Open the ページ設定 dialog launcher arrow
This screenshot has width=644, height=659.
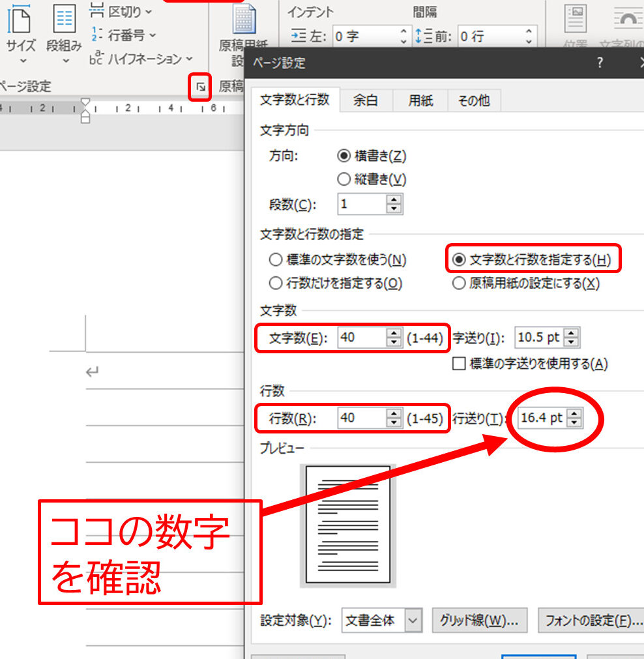click(199, 87)
